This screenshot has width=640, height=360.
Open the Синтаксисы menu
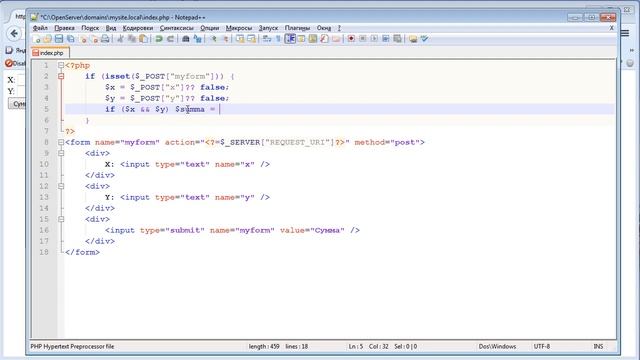pyautogui.click(x=176, y=28)
